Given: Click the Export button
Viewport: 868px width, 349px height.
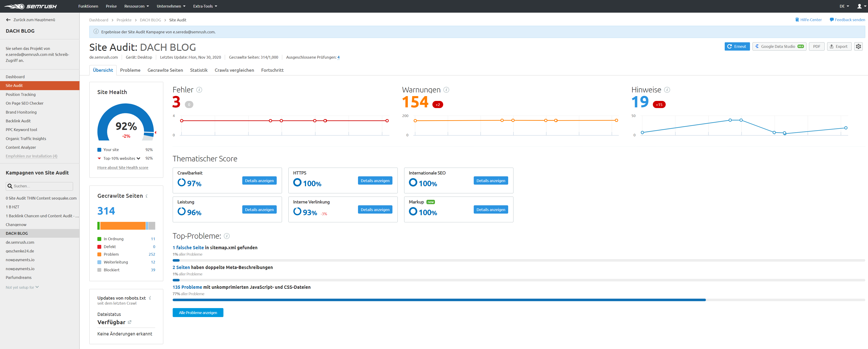Looking at the screenshot, I should (839, 47).
